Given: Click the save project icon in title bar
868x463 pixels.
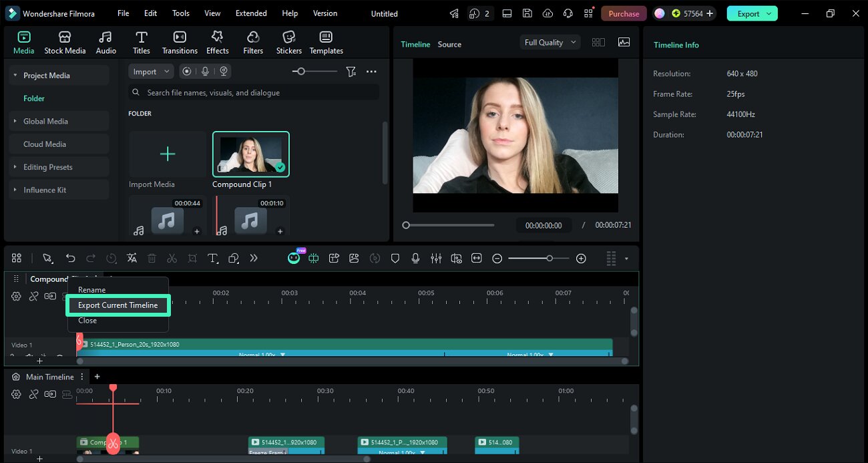Looking at the screenshot, I should pyautogui.click(x=527, y=13).
